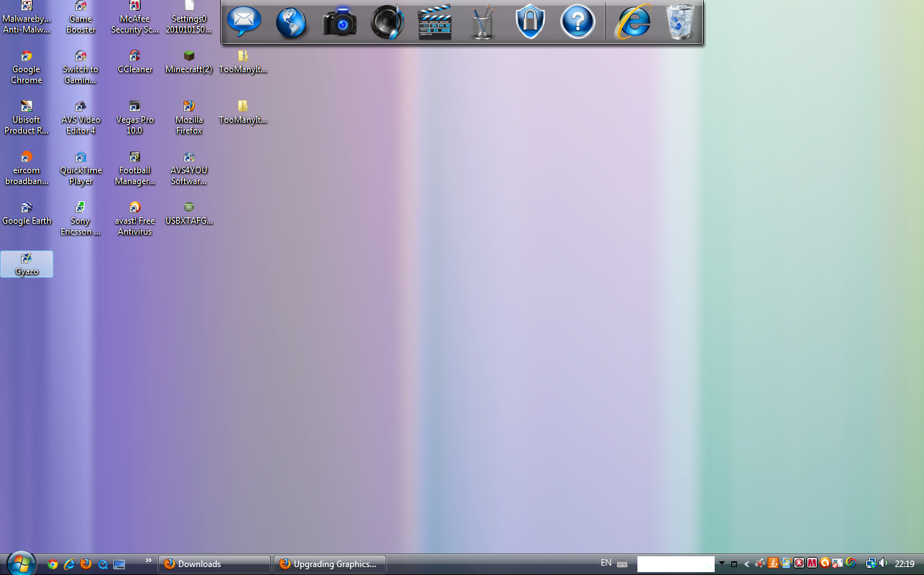Open the colorful swirl tray icon
The width and height of the screenshot is (924, 575).
(x=851, y=563)
